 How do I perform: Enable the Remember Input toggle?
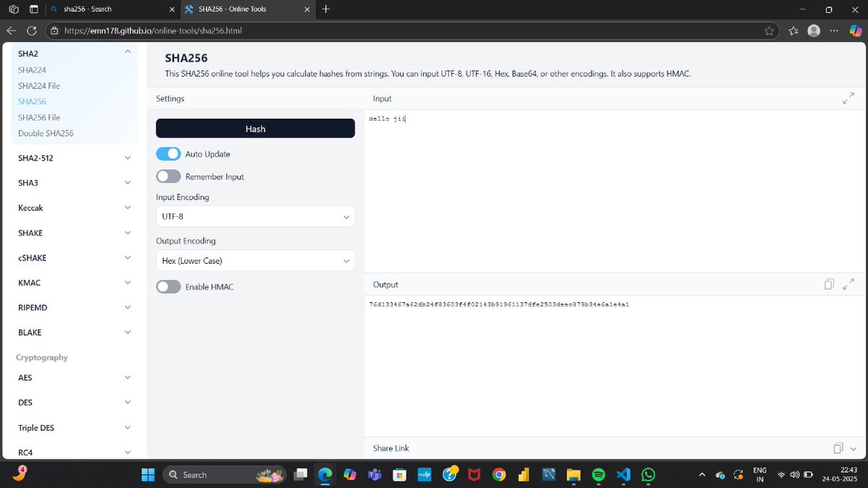pyautogui.click(x=168, y=176)
